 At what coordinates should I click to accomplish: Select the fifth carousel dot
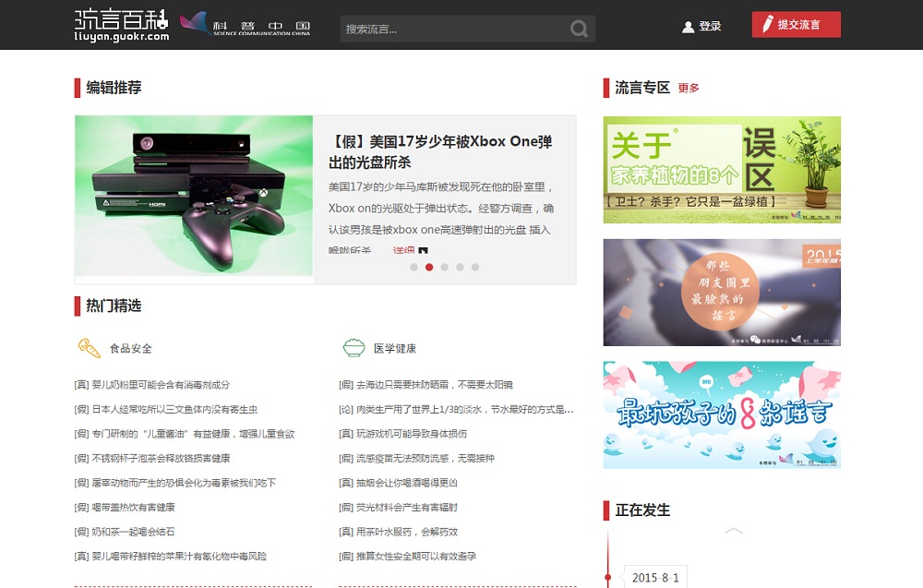[x=475, y=267]
